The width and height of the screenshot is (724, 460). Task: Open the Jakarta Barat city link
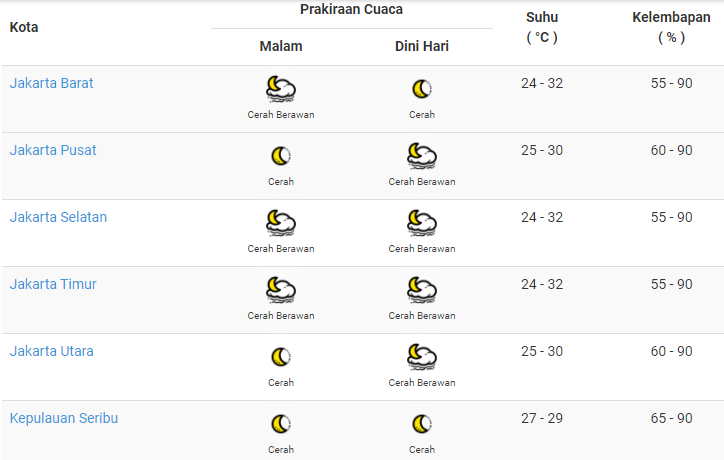[x=51, y=83]
